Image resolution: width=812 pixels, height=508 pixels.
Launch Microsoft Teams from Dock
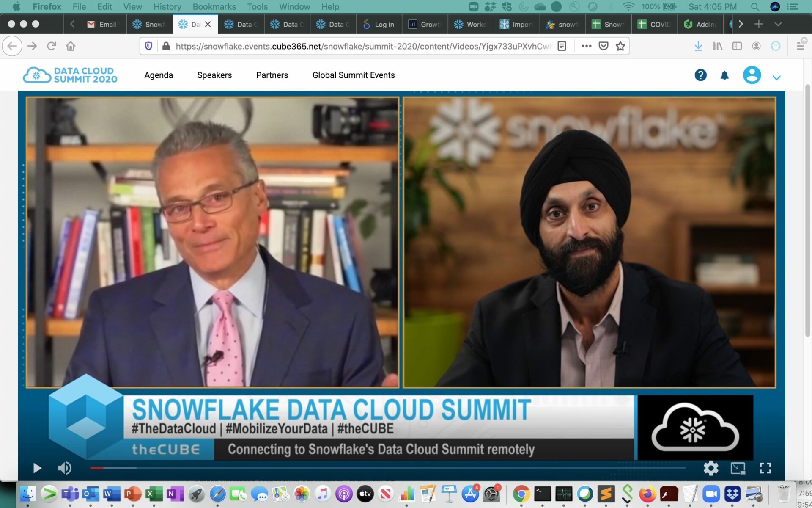pyautogui.click(x=70, y=494)
